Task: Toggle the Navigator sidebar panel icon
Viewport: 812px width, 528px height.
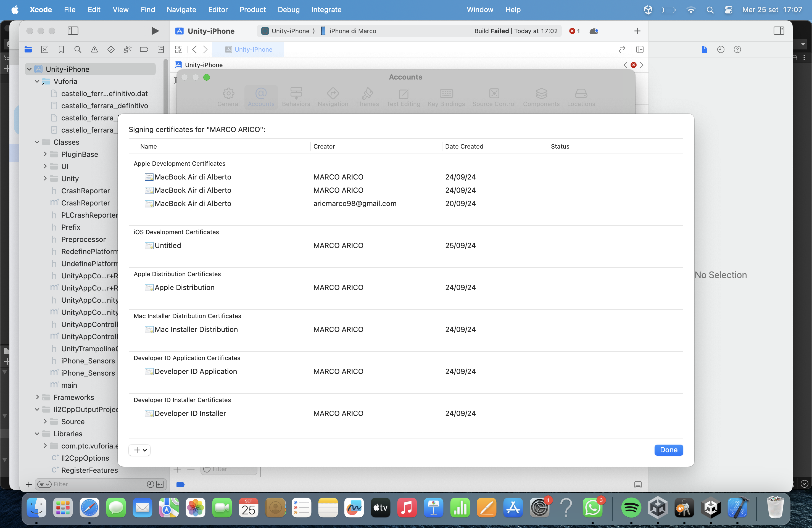Action: (73, 31)
